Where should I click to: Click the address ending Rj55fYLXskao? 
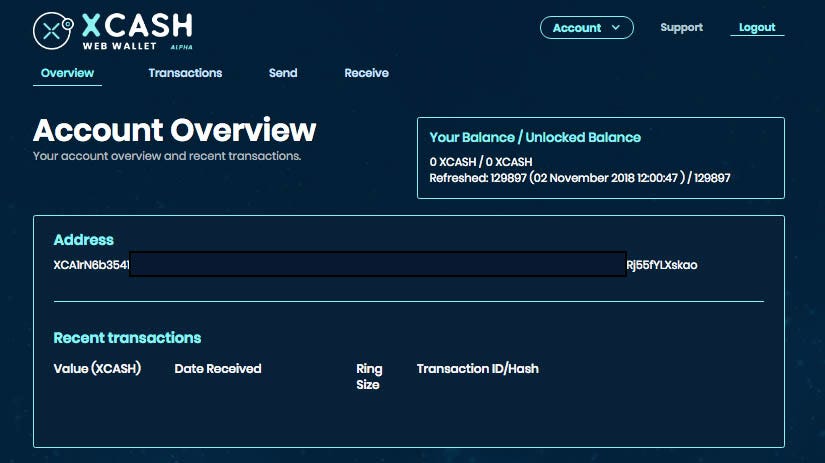[662, 265]
